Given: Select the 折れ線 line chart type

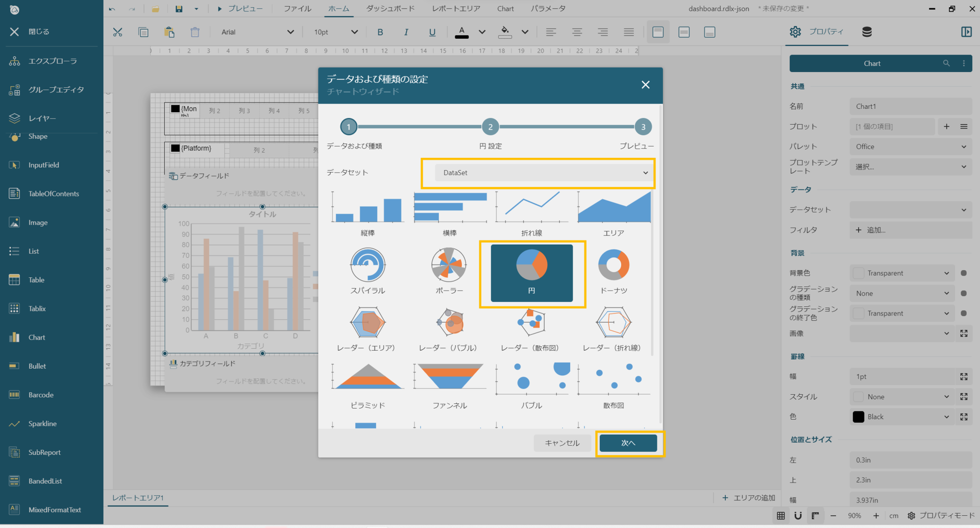Looking at the screenshot, I should (x=531, y=214).
